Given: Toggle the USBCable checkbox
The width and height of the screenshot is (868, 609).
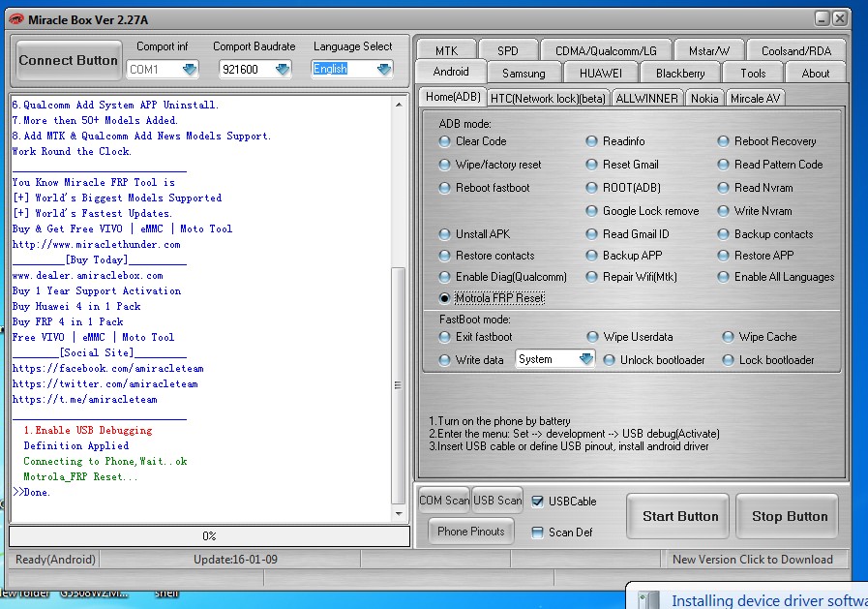Looking at the screenshot, I should (537, 502).
